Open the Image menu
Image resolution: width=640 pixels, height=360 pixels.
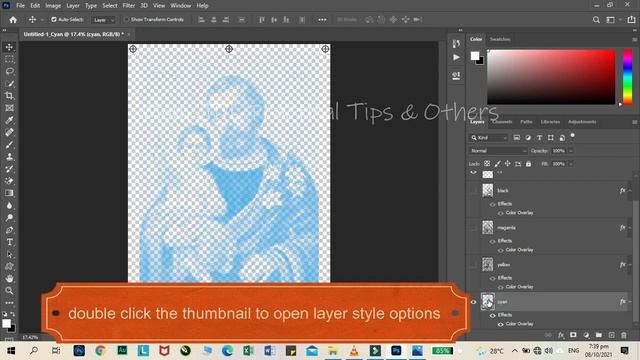53,6
